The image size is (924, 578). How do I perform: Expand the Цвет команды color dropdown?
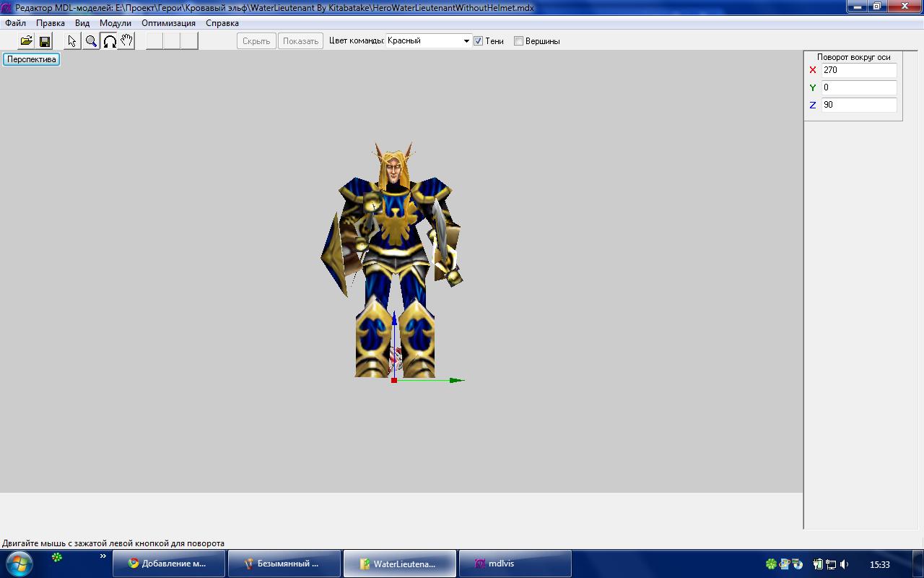[x=466, y=41]
